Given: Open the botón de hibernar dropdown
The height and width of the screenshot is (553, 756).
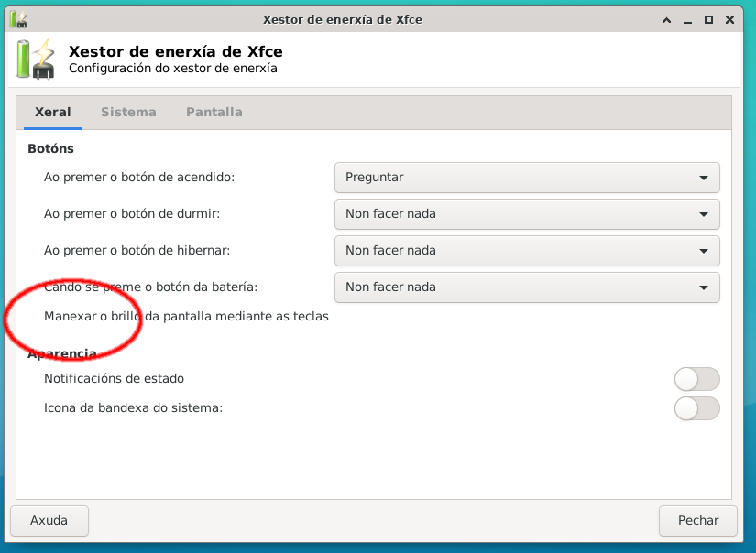Looking at the screenshot, I should click(527, 251).
